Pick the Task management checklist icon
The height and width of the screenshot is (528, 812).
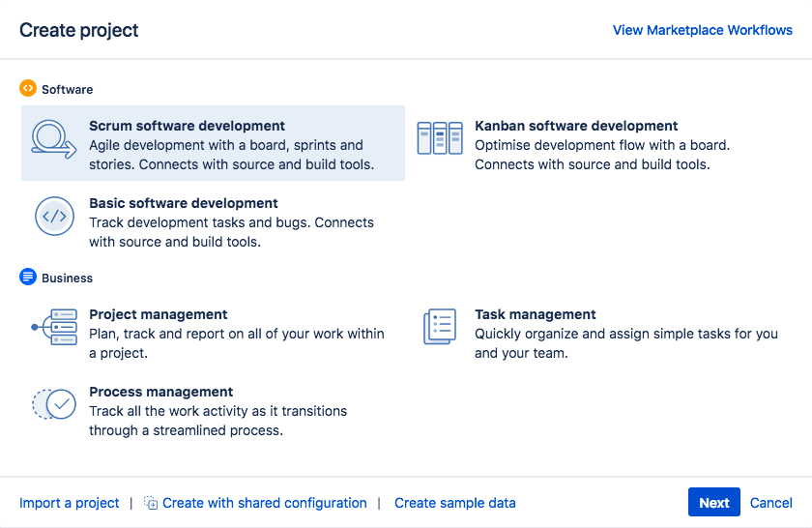(x=440, y=327)
